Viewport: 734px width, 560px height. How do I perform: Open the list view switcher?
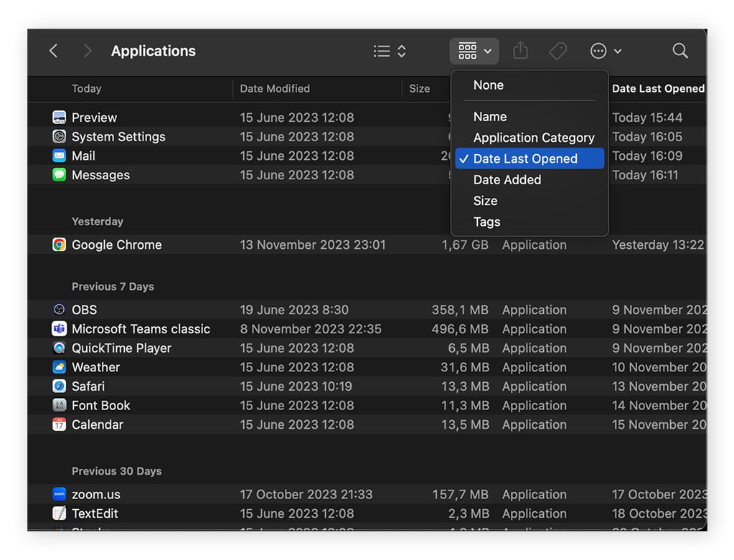pos(390,51)
